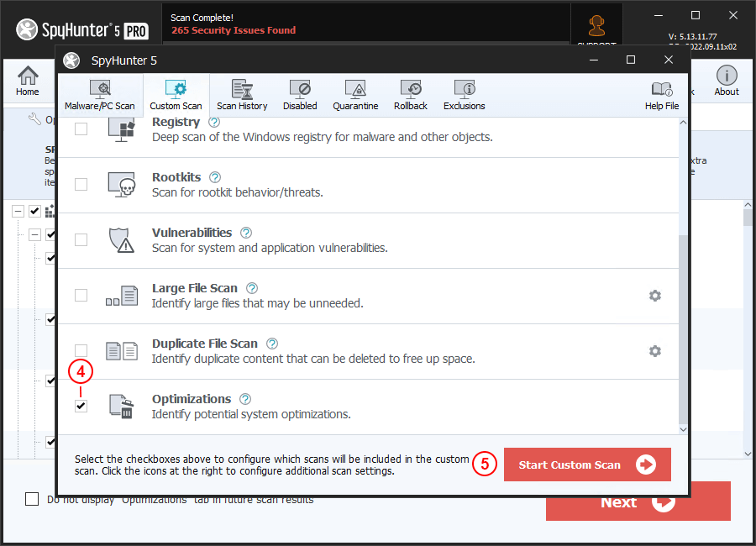Click the Start Custom Scan button
Screen dimensions: 756x546
[587, 465]
